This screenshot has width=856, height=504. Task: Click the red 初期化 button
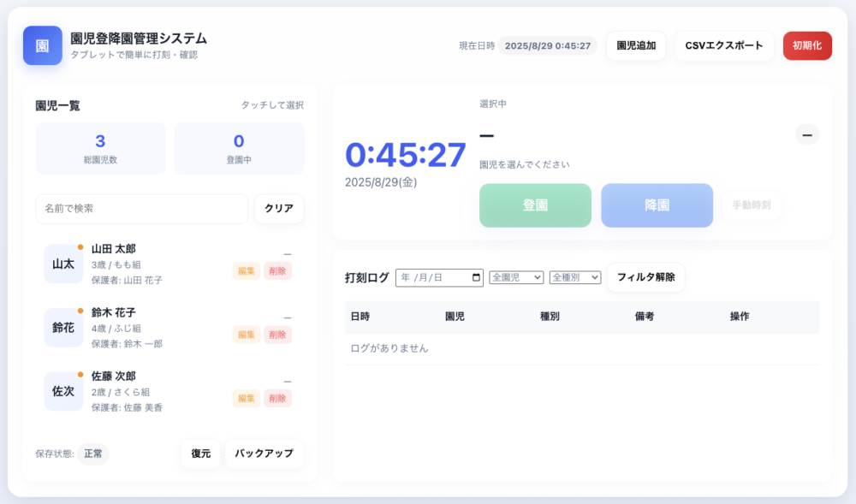(807, 45)
